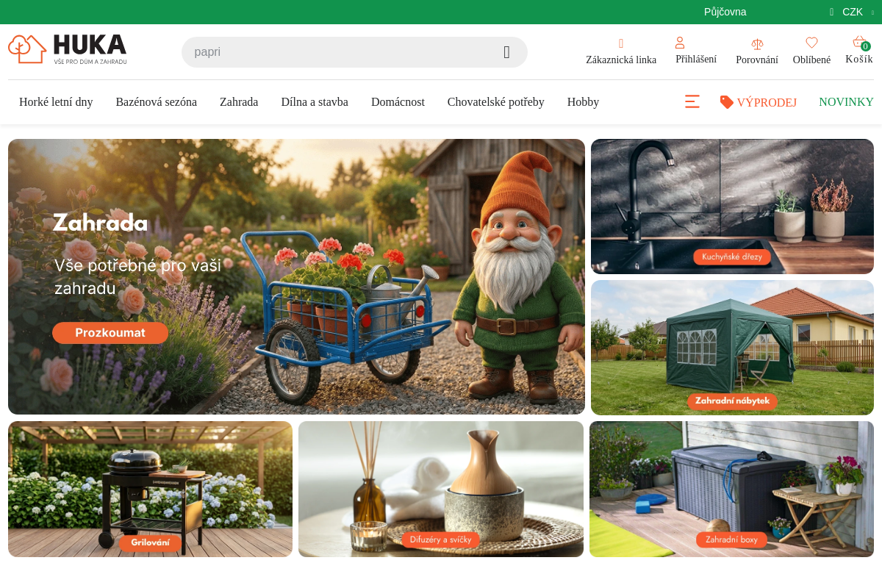Click the search magnifier icon
The width and height of the screenshot is (882, 588).
[x=506, y=52]
